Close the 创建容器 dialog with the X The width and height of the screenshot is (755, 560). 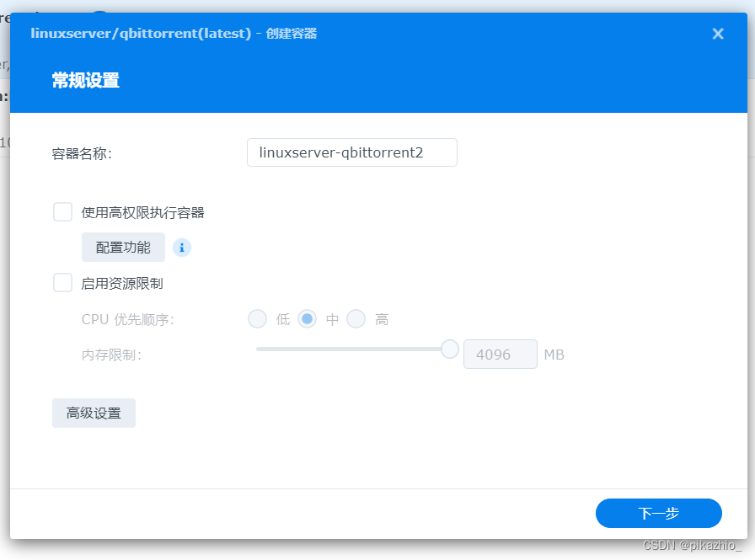point(717,34)
